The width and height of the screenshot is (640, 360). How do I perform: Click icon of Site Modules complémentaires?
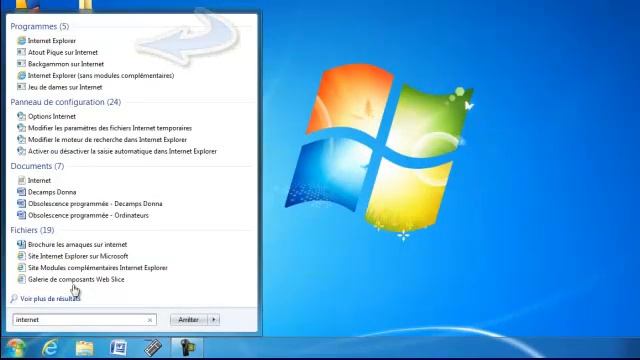[21, 267]
